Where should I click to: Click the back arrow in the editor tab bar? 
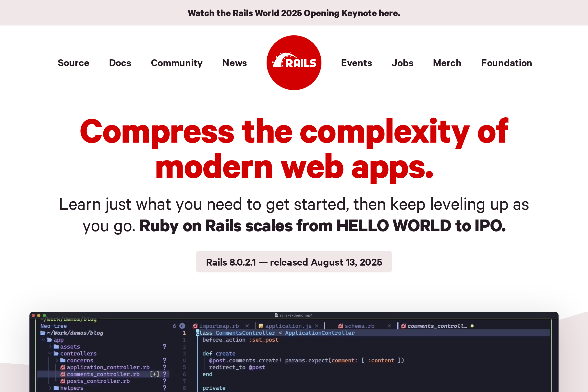coord(182,326)
